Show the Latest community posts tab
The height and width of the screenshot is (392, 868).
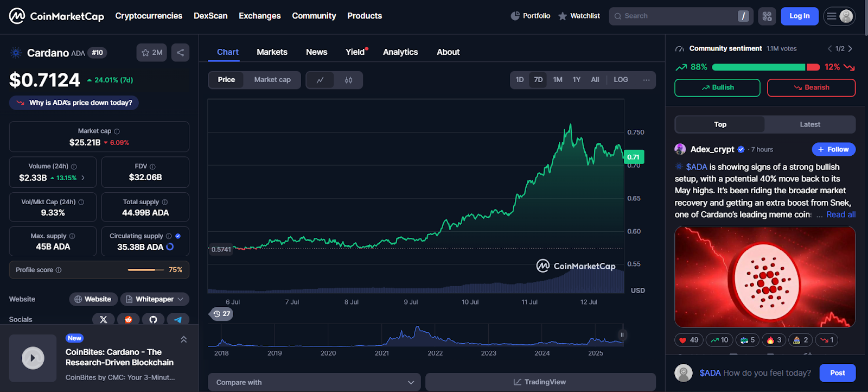[810, 124]
